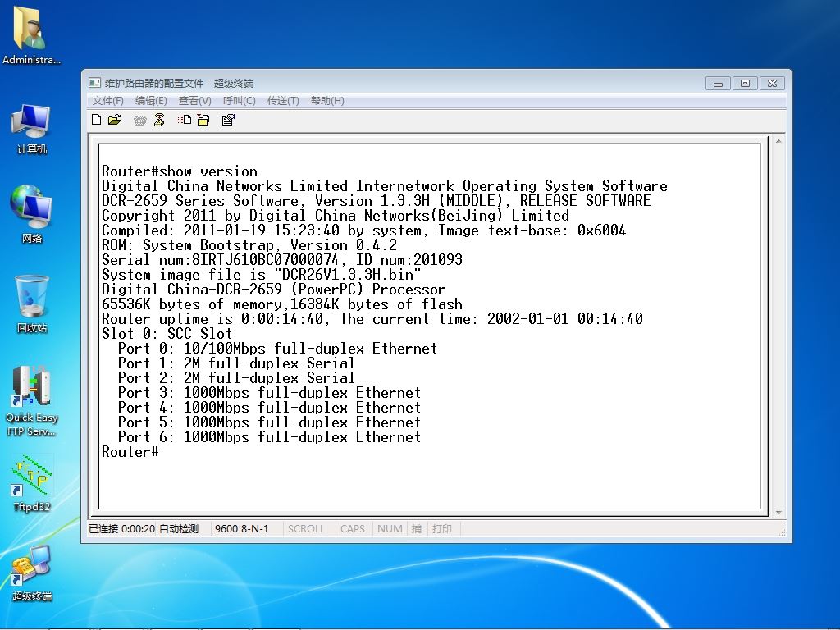Click the 'System image file is' line
The width and height of the screenshot is (840, 630).
pos(262,275)
